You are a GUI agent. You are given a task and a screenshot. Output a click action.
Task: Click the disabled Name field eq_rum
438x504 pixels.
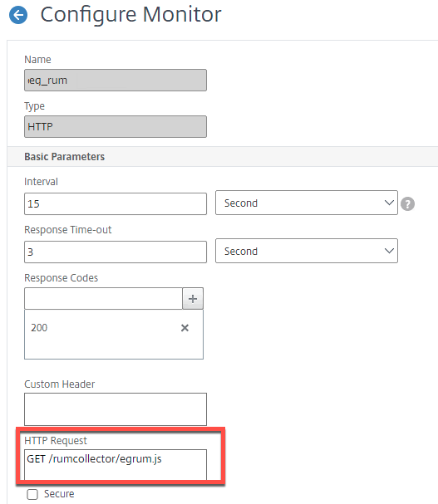pos(116,80)
